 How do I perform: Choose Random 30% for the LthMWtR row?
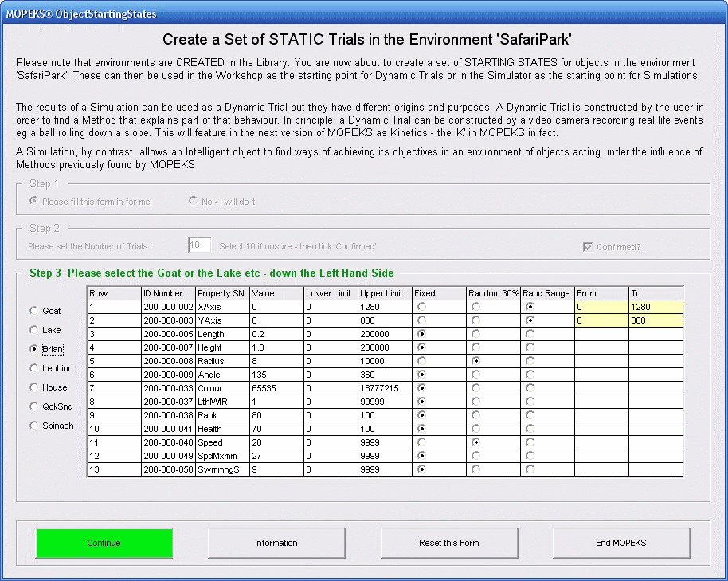coord(476,401)
